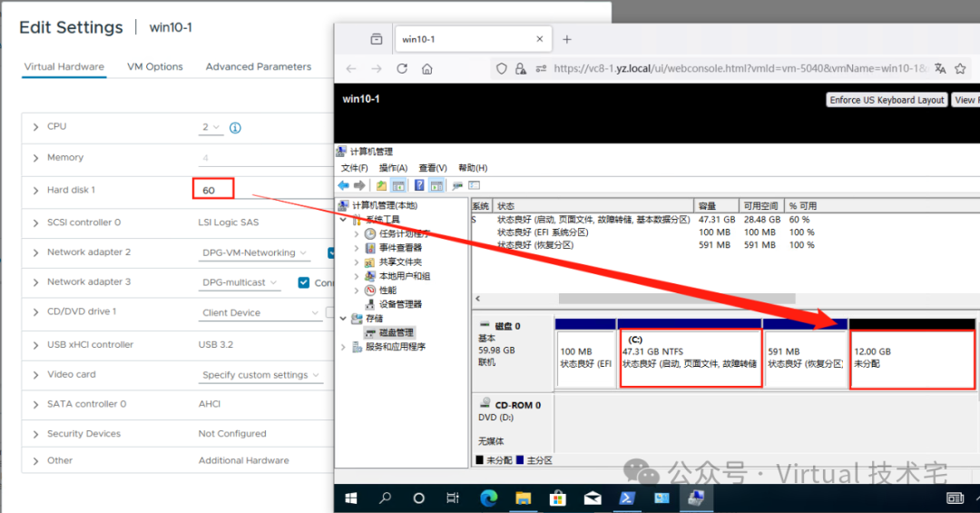
Task: Select the (C:) 47.31 GB NTFS partition
Action: pyautogui.click(x=690, y=359)
